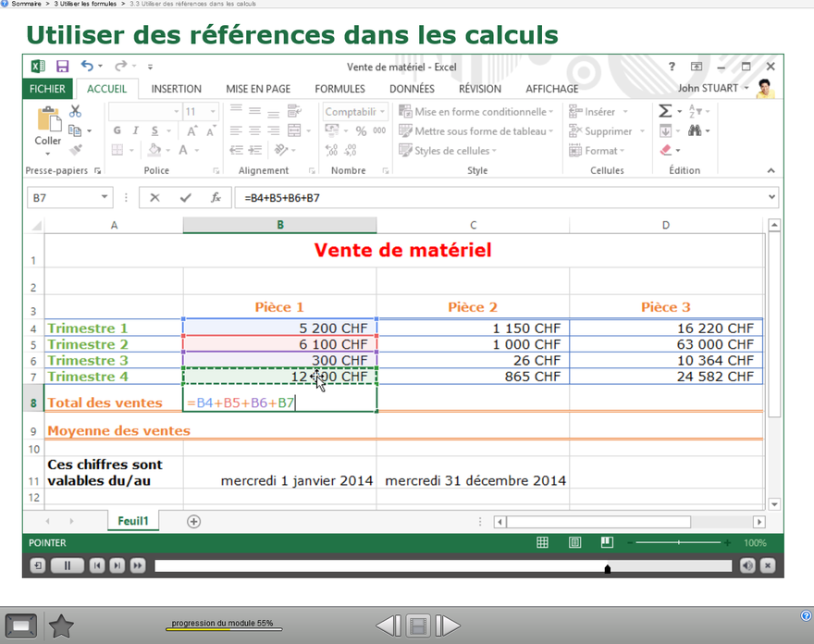Viewport: 814px width, 644px height.
Task: Open the FICHIER menu
Action: (47, 89)
